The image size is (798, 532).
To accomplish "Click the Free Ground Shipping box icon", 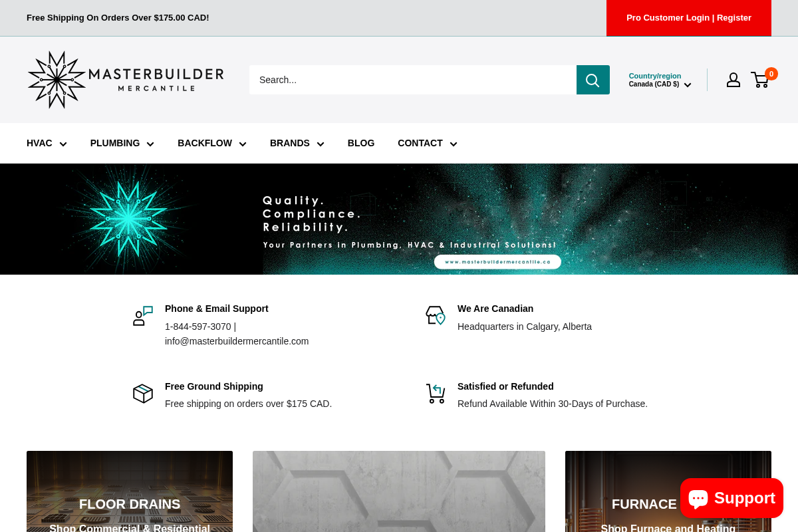I will click(143, 393).
